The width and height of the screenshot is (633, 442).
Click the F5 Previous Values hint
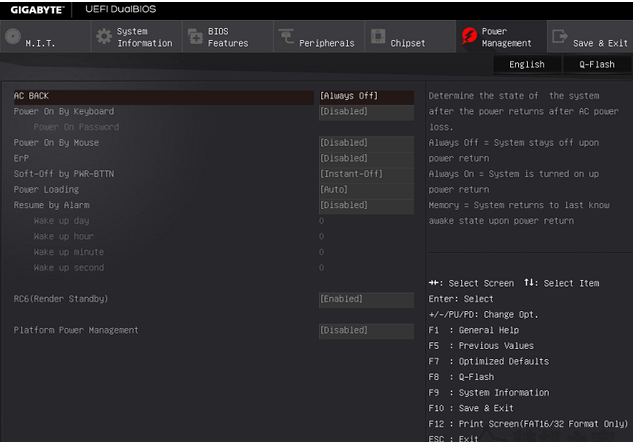[481, 346]
